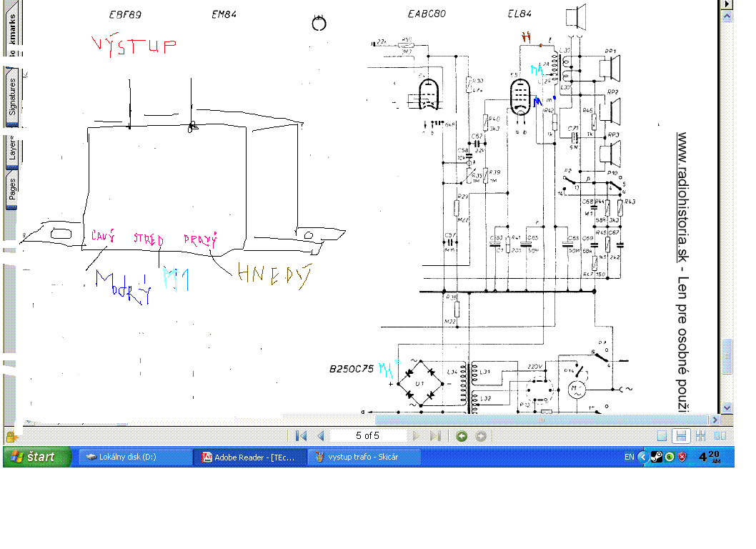Jump to the last page
Viewport: 756px width, 549px height.
click(435, 435)
